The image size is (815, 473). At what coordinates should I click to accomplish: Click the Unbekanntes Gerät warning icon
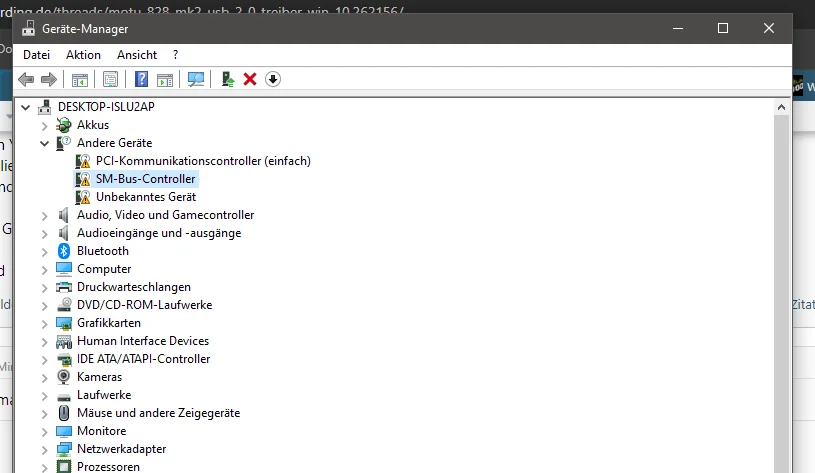pos(83,197)
